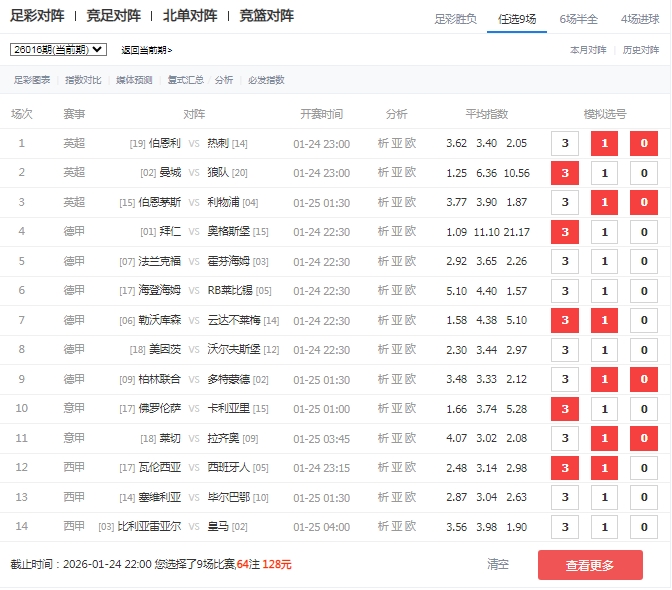Image resolution: width=672 pixels, height=590 pixels.
Task: Deselect the 3 pick for match 4 拜仁
Action: pos(565,232)
